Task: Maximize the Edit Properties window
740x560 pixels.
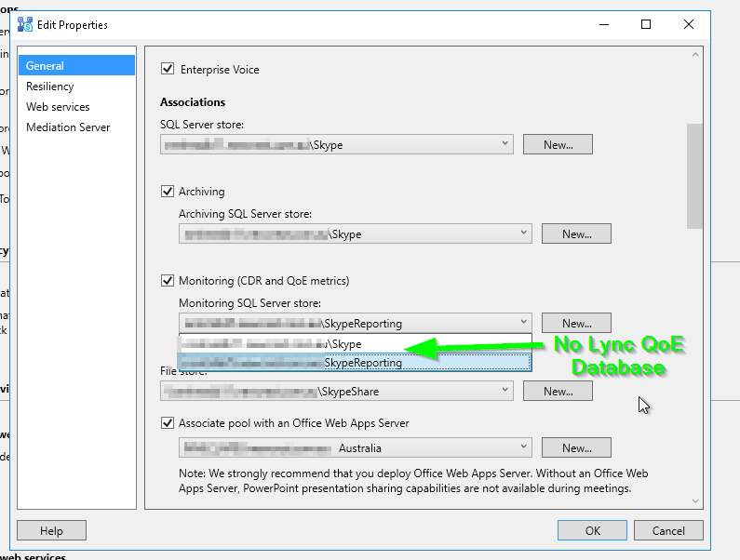Action: 646,24
